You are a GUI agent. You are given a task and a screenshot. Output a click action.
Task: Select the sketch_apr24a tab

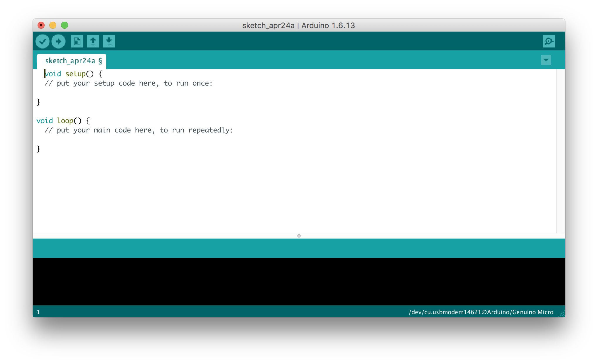[72, 61]
